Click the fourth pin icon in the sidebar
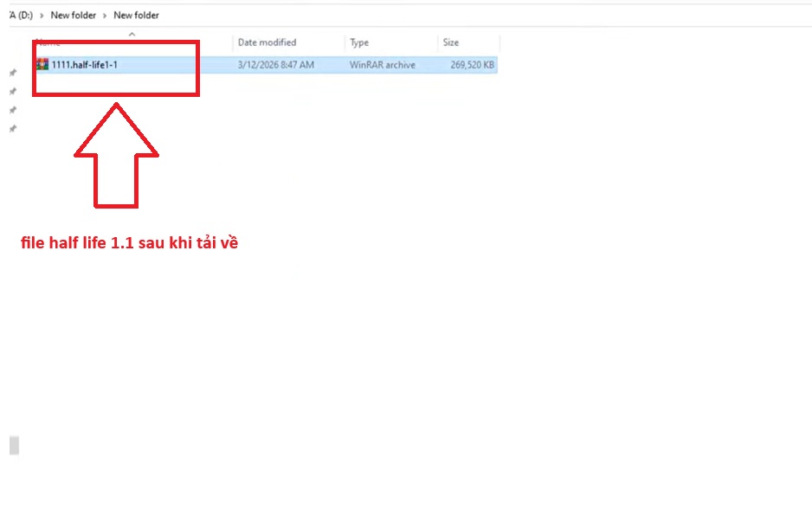This screenshot has width=812, height=508. tap(13, 128)
